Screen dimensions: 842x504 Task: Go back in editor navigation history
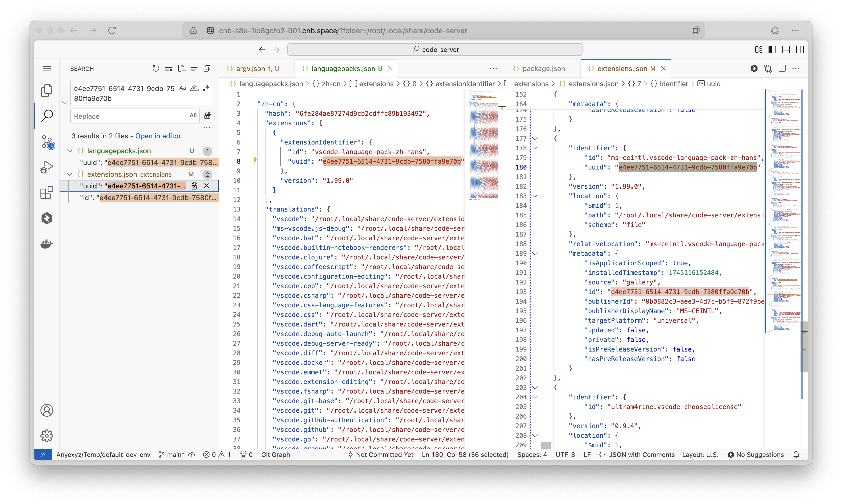(262, 49)
